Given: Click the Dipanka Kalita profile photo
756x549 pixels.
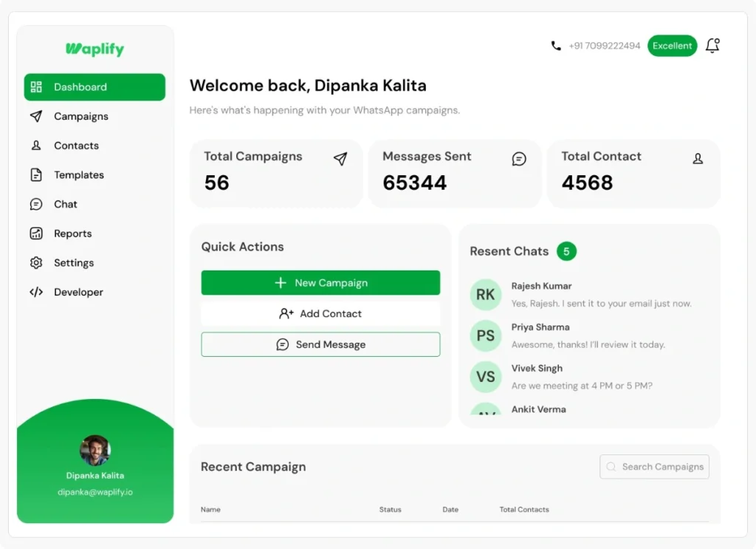Looking at the screenshot, I should point(95,450).
